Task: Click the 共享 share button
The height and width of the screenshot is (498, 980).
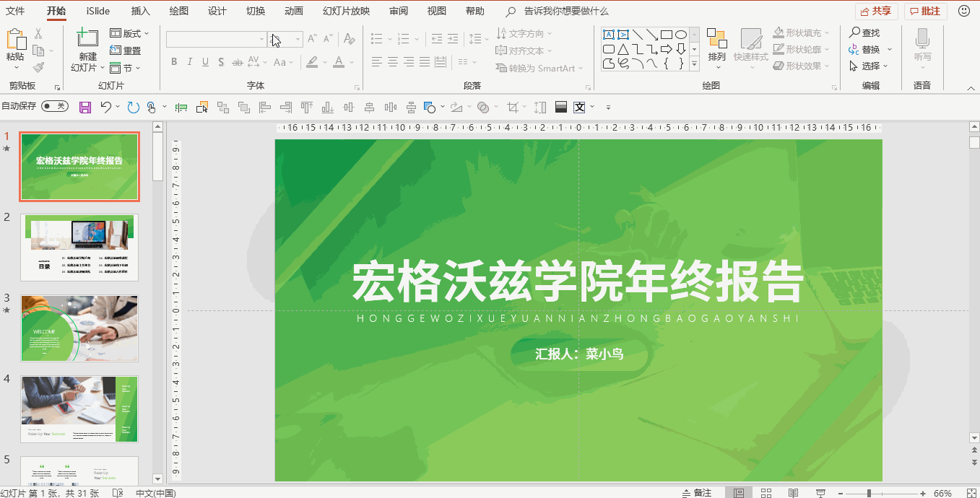Action: (876, 11)
